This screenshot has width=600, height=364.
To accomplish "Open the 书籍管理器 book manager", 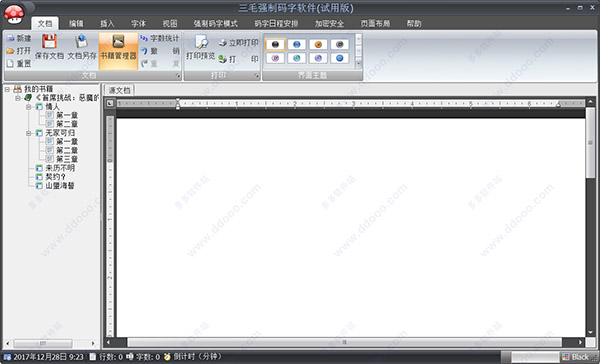I will click(118, 51).
